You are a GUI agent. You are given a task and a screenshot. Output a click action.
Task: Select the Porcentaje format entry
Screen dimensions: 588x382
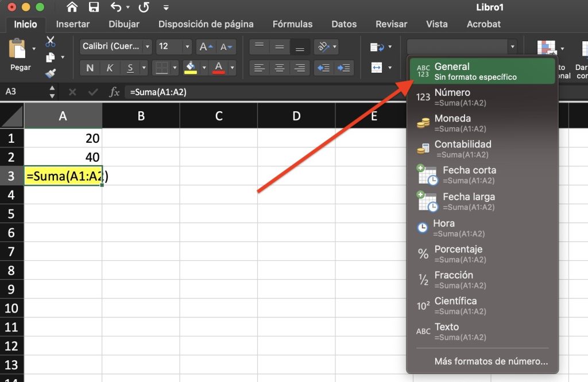coord(458,254)
